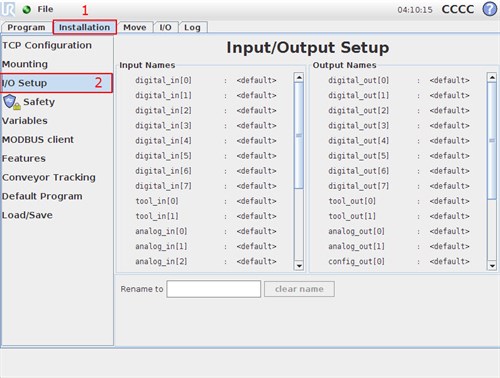Switch to the Move tab
This screenshot has height=378, width=500.
[x=135, y=27]
